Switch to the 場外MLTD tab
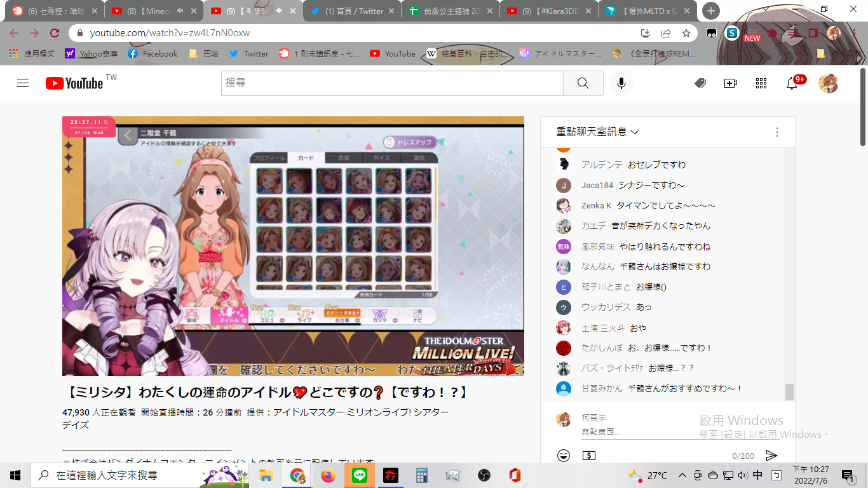This screenshot has height=488, width=868. tap(648, 11)
